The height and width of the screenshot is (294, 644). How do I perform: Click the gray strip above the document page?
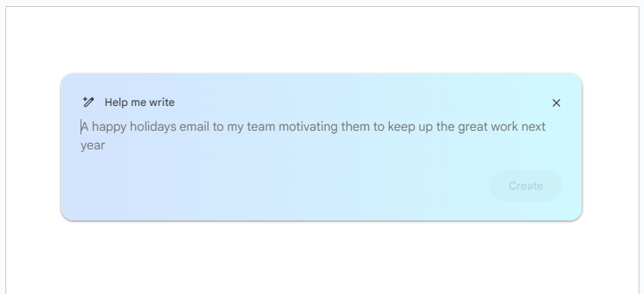click(x=322, y=2)
